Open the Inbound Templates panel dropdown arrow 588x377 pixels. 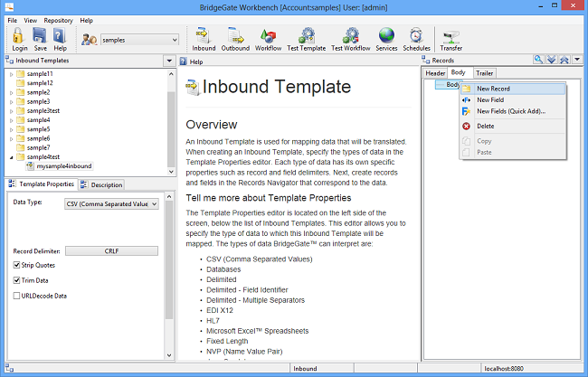pos(169,61)
